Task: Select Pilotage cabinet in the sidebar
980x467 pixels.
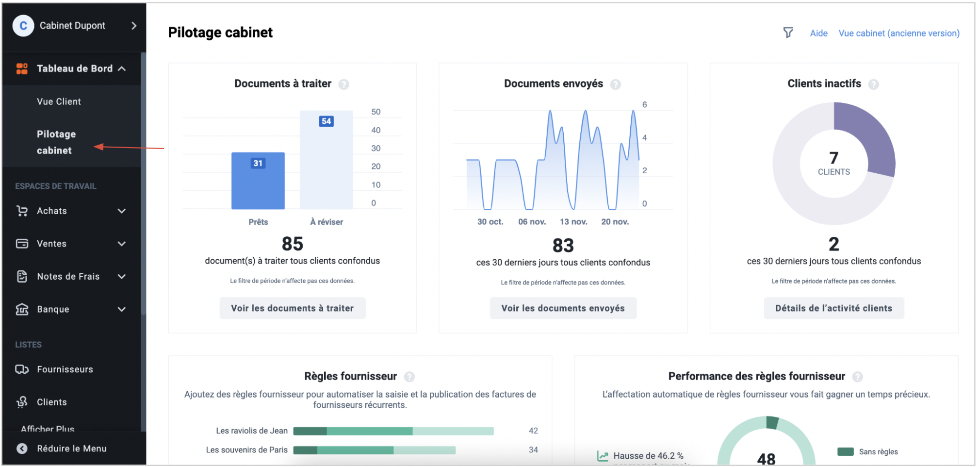Action: point(56,142)
